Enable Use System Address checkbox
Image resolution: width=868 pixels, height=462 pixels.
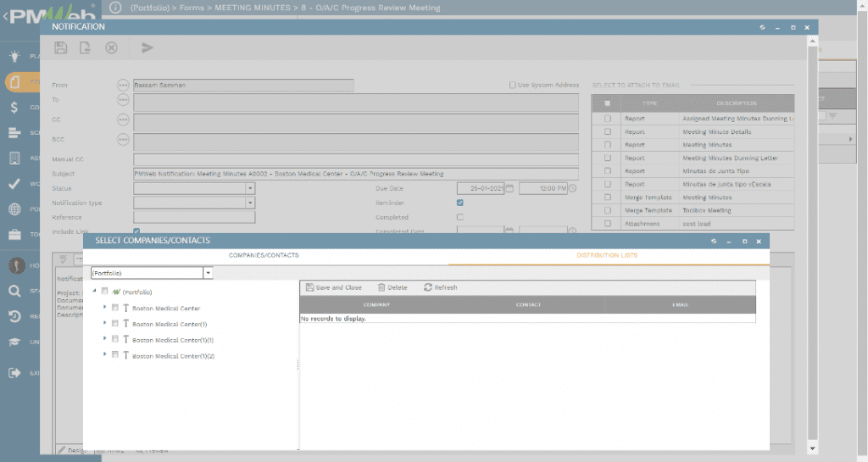pyautogui.click(x=513, y=86)
